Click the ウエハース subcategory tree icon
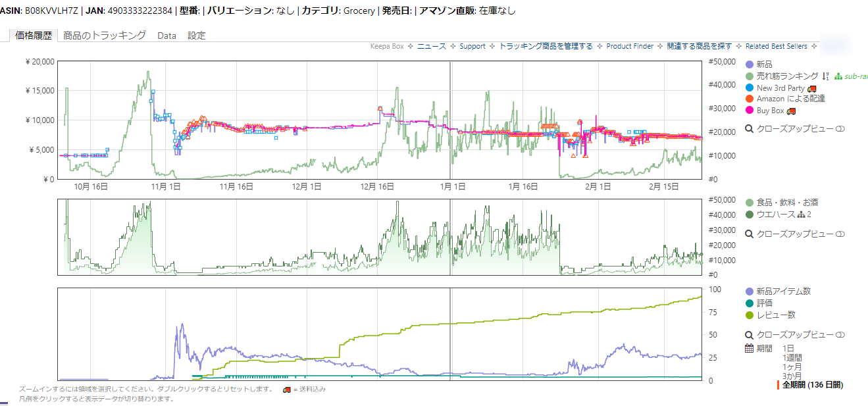 coord(801,215)
